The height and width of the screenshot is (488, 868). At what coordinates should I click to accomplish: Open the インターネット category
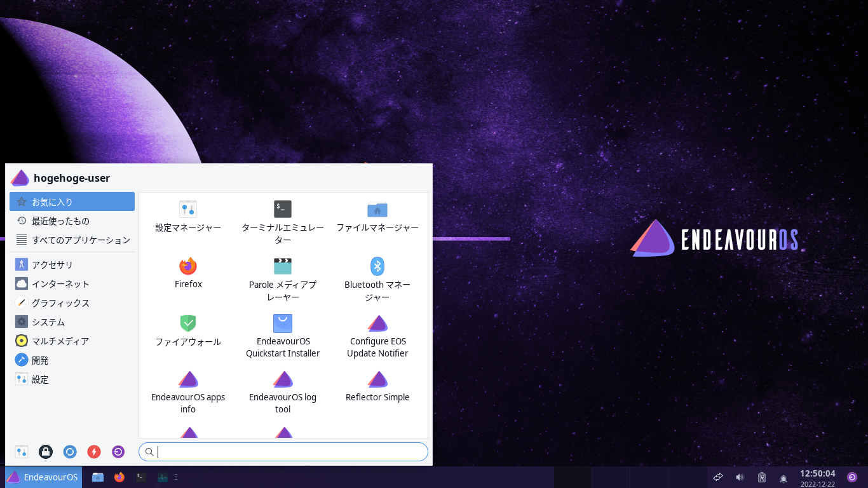[72, 284]
